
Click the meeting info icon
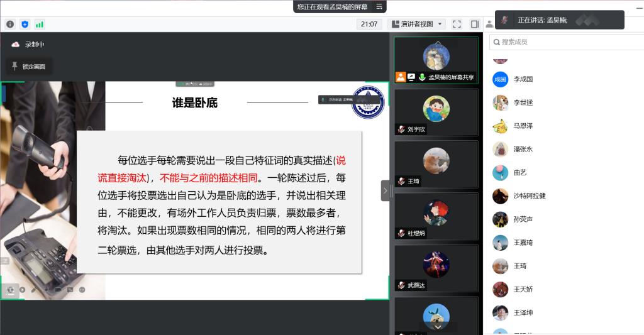tap(10, 24)
